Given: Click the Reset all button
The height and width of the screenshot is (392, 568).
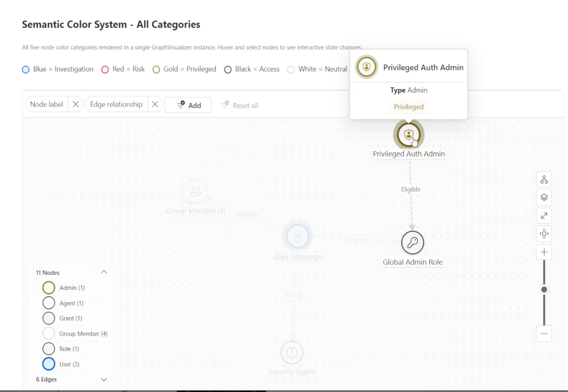Looking at the screenshot, I should point(240,105).
